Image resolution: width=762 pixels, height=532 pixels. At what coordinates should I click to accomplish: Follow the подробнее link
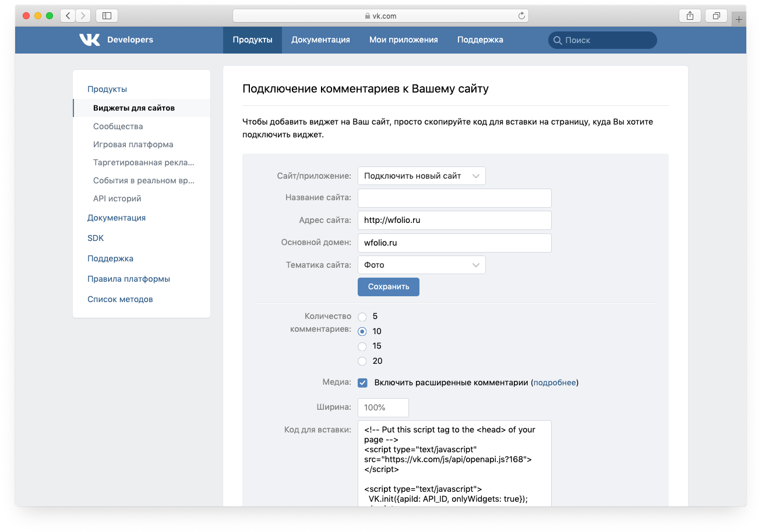pyautogui.click(x=555, y=383)
